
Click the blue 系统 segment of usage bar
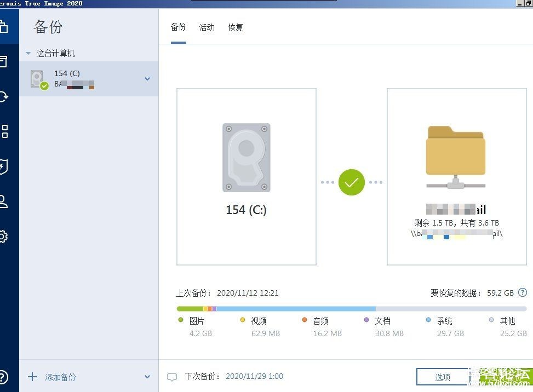296,309
